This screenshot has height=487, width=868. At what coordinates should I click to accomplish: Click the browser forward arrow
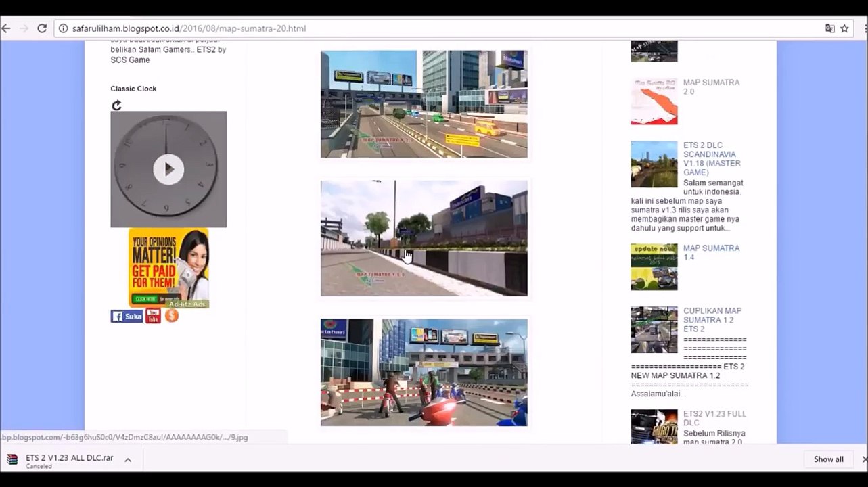click(x=24, y=28)
